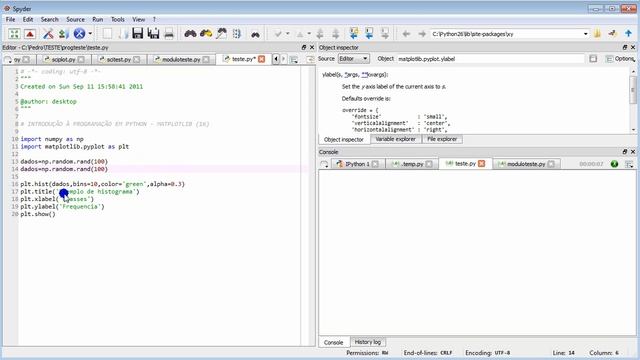Switch to Variable explorer tab
The width and height of the screenshot is (640, 360).
395,139
